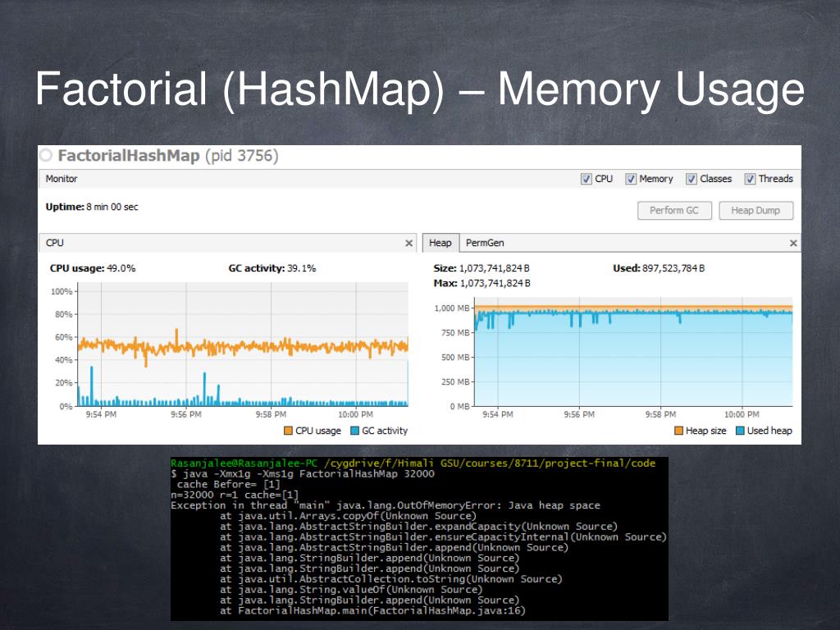This screenshot has width=840, height=630.
Task: Toggle the Threads checkbox
Action: (750, 179)
